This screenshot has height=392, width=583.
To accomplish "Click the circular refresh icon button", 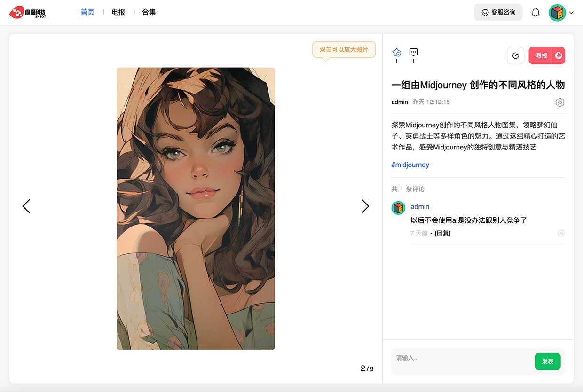I will point(515,55).
